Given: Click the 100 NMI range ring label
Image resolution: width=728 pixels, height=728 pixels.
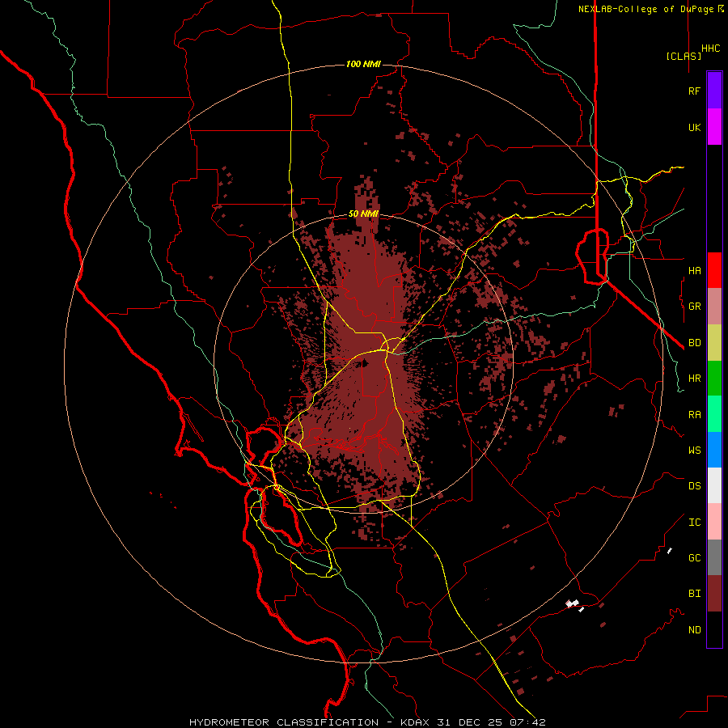Looking at the screenshot, I should (363, 64).
